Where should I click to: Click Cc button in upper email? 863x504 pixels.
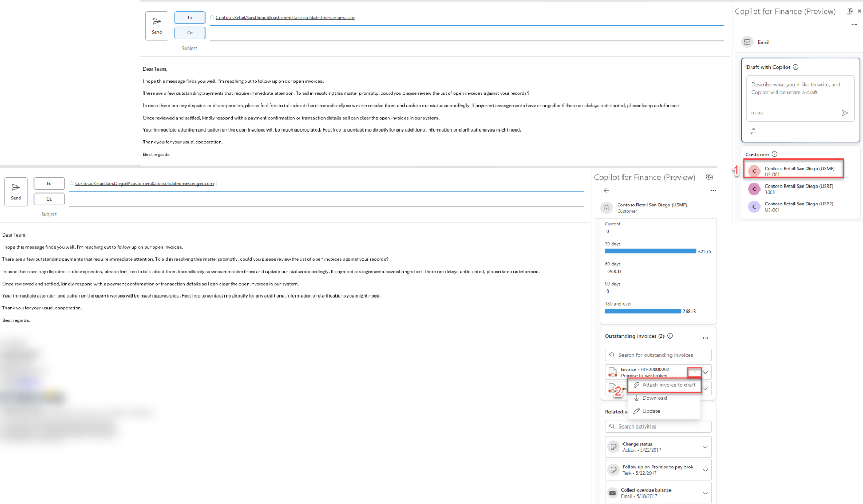pyautogui.click(x=189, y=33)
